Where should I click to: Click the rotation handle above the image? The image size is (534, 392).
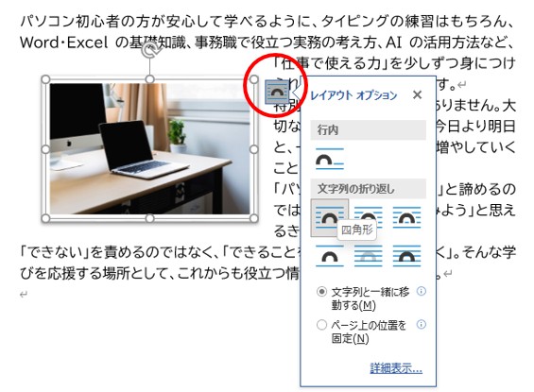coord(149,50)
